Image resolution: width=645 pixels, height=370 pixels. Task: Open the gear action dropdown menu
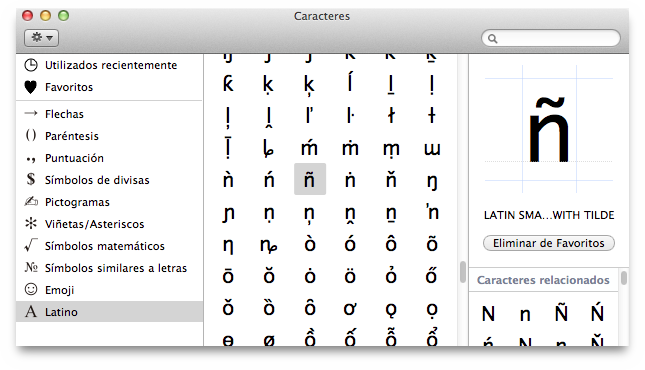click(x=41, y=38)
